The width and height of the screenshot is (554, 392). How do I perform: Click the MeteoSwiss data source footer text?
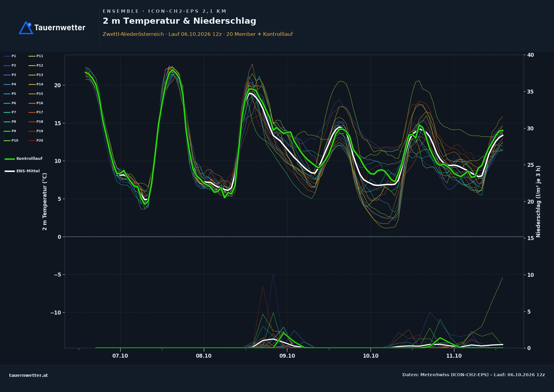474,375
